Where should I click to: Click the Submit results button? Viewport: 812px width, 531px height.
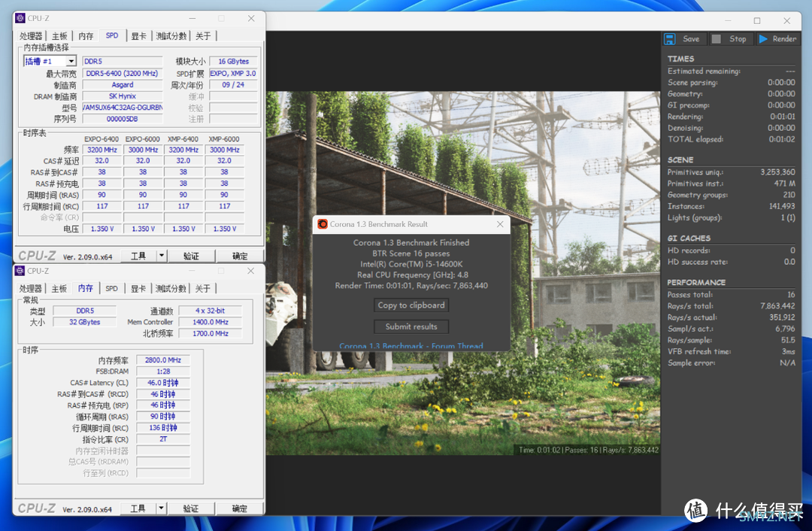pos(411,326)
